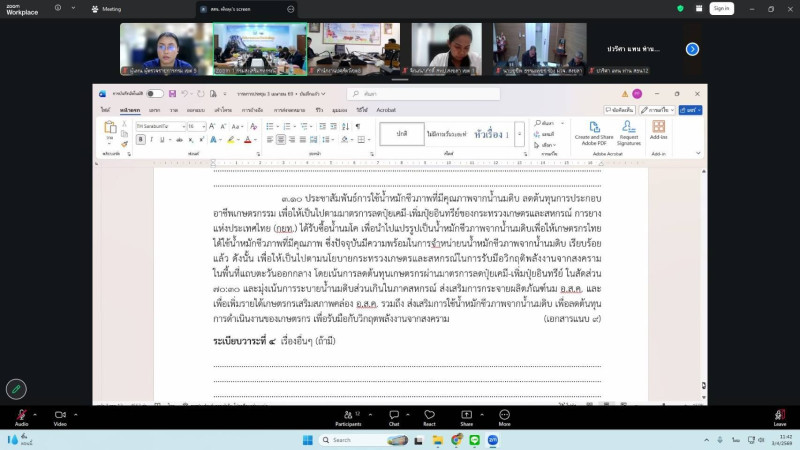
Task: Open the More options menu
Action: tap(504, 415)
